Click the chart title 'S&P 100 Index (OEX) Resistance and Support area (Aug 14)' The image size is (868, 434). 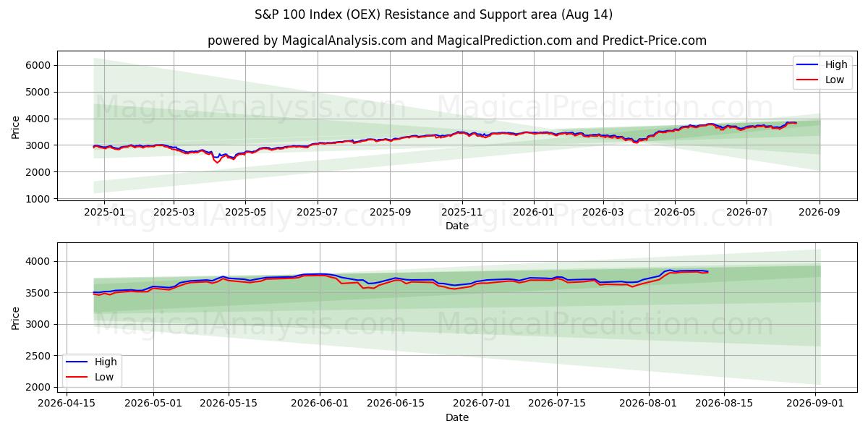[434, 14]
